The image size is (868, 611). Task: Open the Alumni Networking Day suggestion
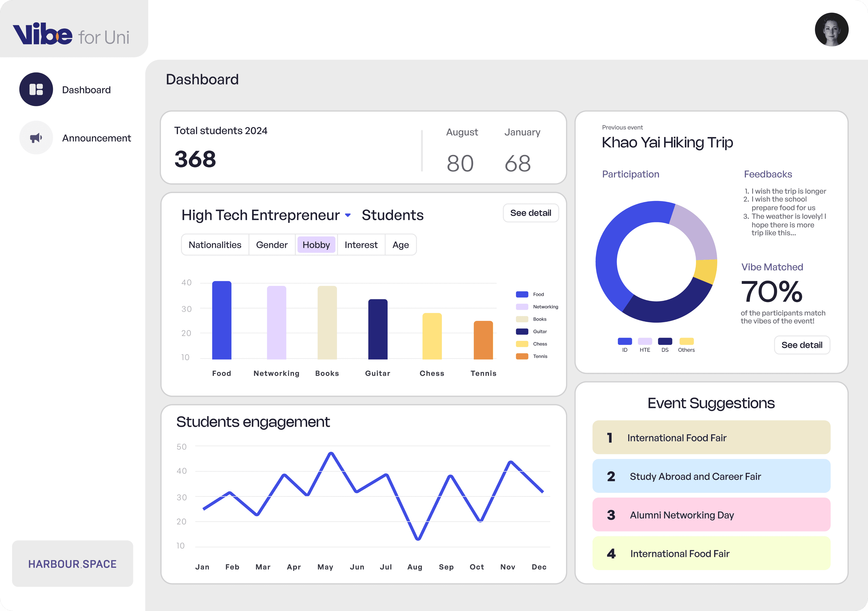pos(711,515)
